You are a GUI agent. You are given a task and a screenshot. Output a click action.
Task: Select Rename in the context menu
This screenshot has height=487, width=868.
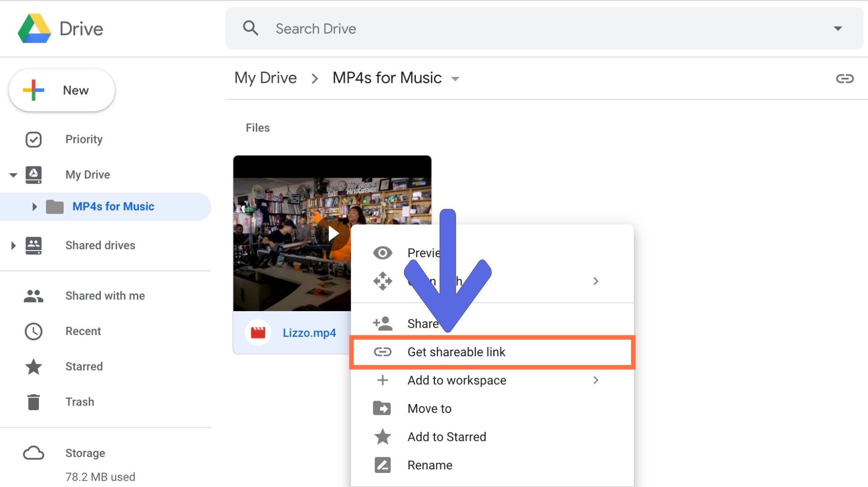point(429,465)
